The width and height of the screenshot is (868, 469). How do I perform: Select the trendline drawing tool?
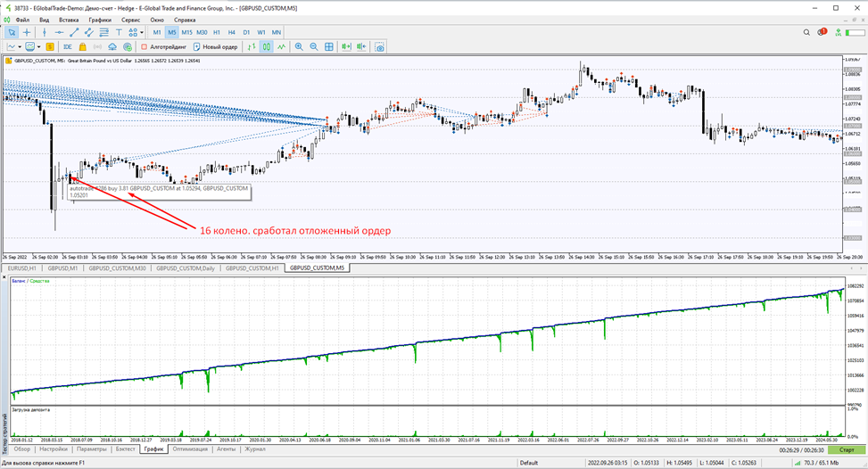(74, 33)
